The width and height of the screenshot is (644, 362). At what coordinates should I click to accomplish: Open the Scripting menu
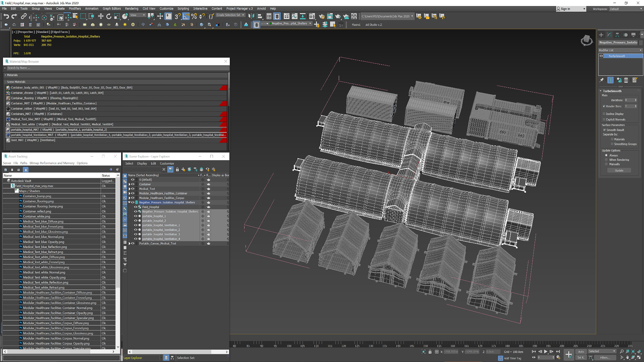183,9
